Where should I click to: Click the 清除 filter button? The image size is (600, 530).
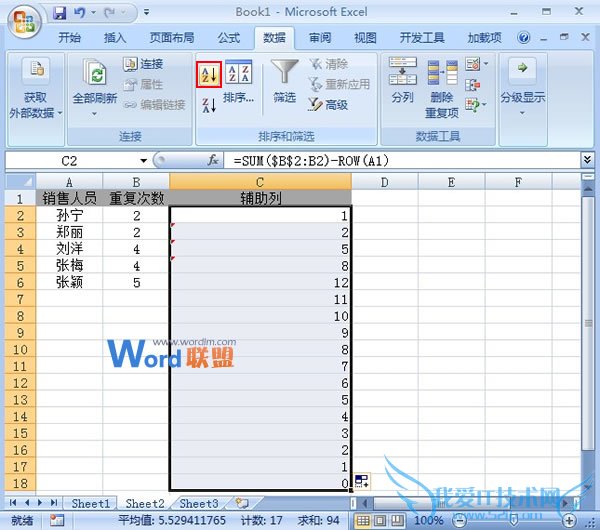tap(328, 64)
